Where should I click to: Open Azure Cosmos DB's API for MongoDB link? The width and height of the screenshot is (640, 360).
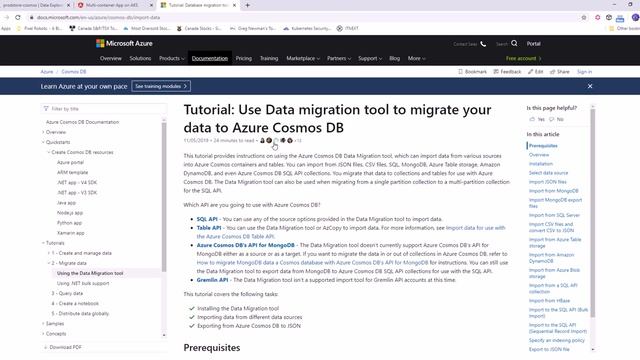pos(245,245)
